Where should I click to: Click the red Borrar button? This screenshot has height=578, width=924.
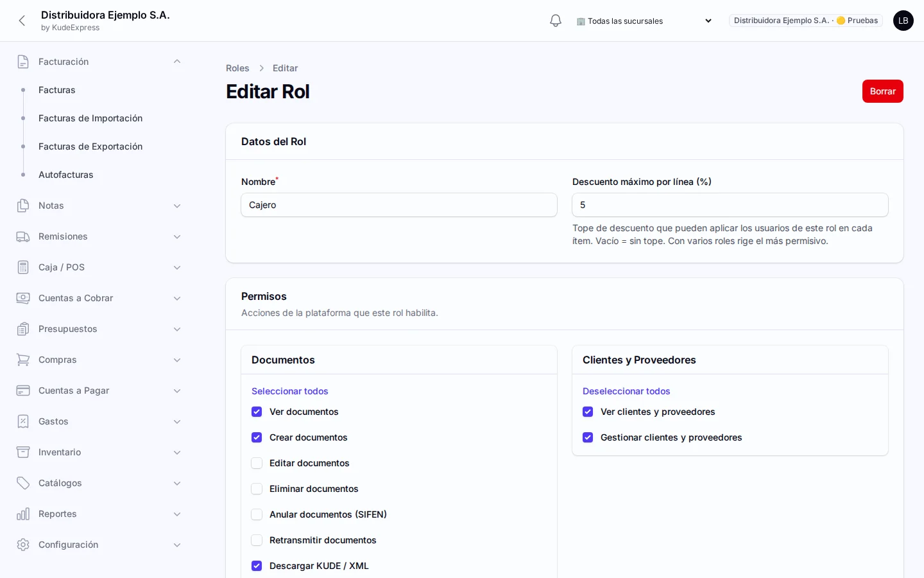(883, 91)
